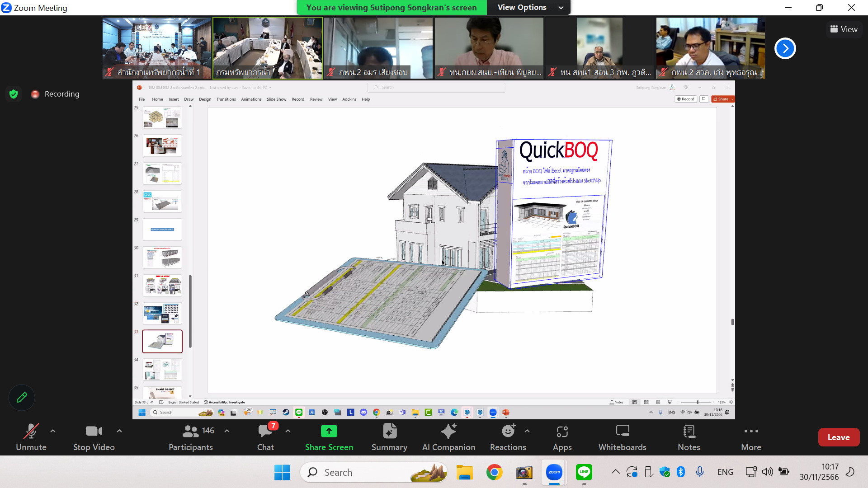868x488 pixels.
Task: Click the Zoom icon in Windows taskbar
Action: click(554, 472)
